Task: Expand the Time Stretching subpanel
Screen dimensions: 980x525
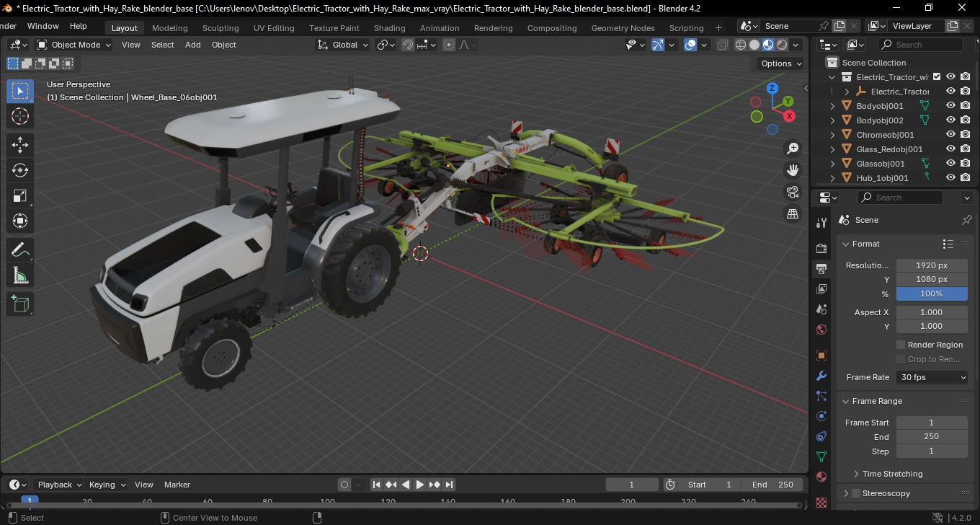Action: [x=856, y=474]
